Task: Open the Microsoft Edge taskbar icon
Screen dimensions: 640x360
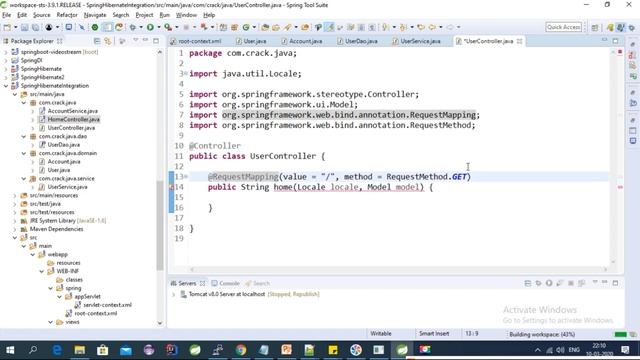Action: (x=57, y=350)
